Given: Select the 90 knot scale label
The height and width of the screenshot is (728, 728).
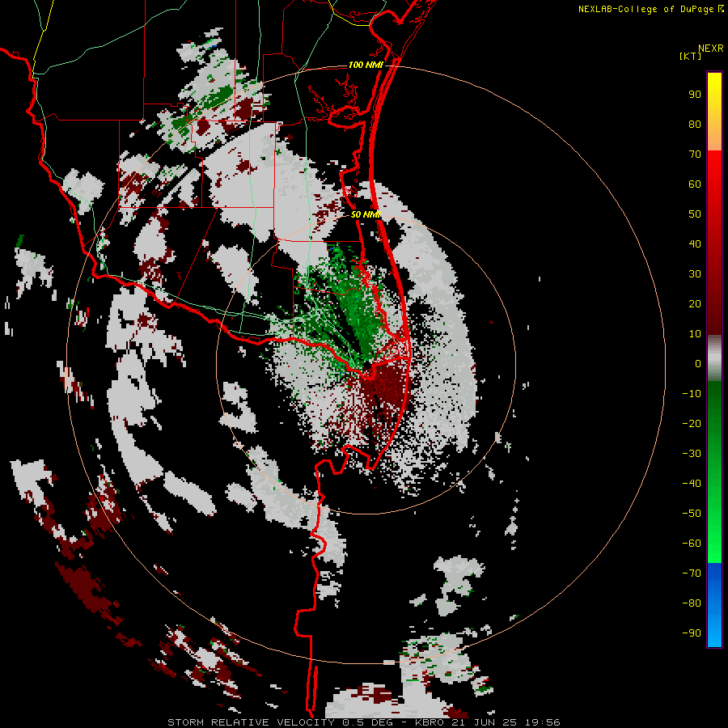Looking at the screenshot, I should [x=695, y=95].
